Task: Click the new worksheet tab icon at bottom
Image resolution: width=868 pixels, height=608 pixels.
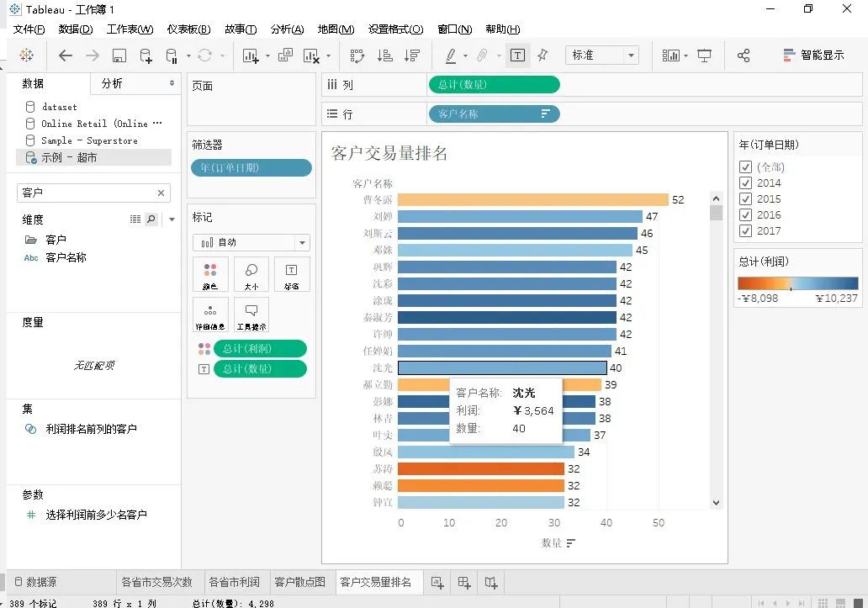Action: pyautogui.click(x=437, y=583)
